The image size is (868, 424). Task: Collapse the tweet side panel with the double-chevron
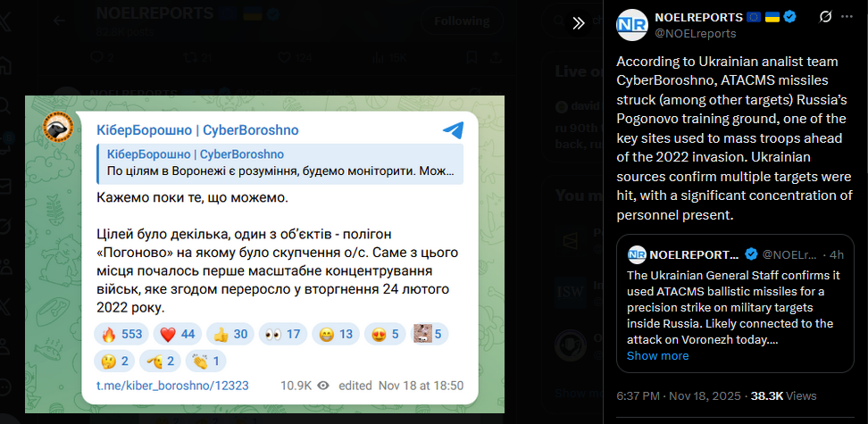(x=579, y=22)
